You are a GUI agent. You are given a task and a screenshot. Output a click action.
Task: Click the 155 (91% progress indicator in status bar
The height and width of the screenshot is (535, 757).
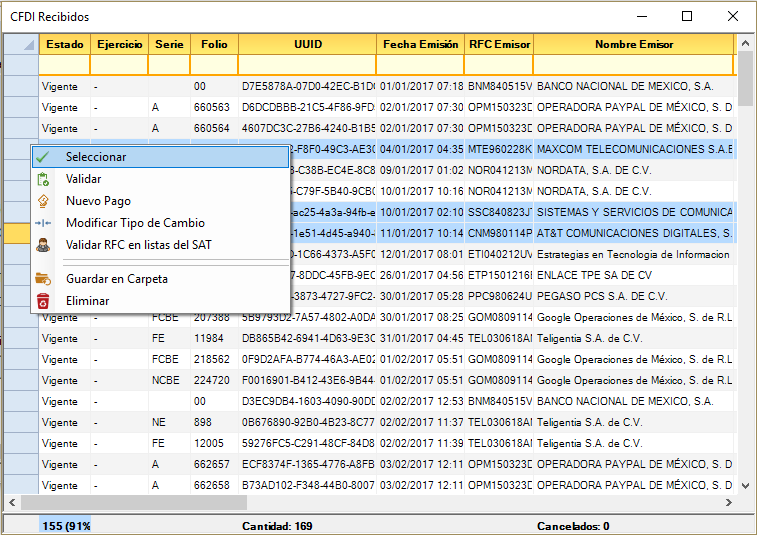(x=65, y=526)
